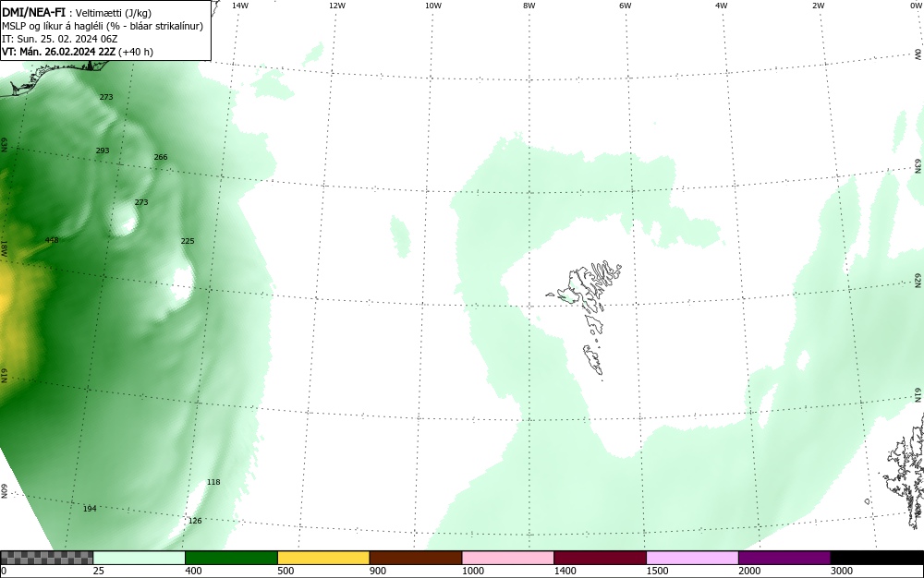Image resolution: width=924 pixels, height=578 pixels.
Task: Click the legend value 1000
Action: pyautogui.click(x=472, y=571)
